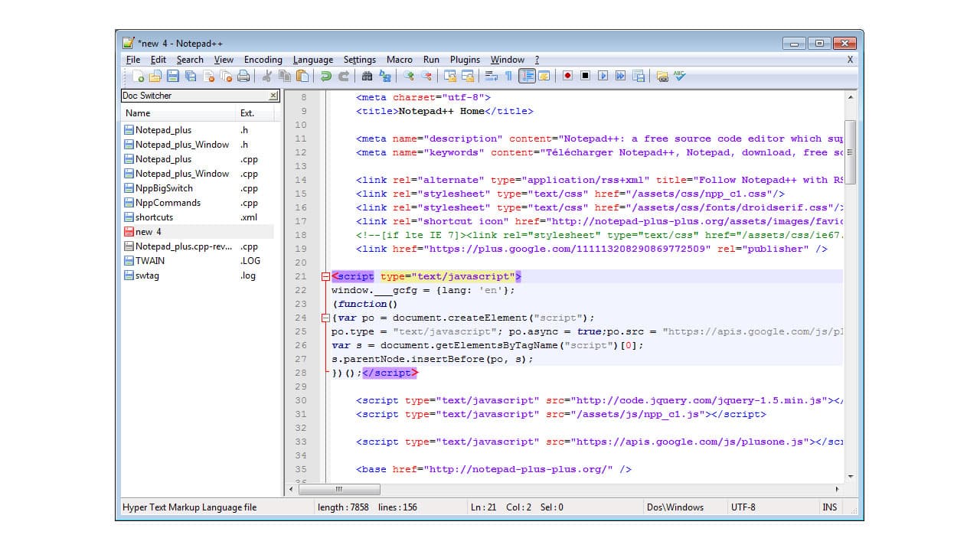Screen dimensions: 980x551
Task: Open the Encoding menu
Action: click(263, 59)
